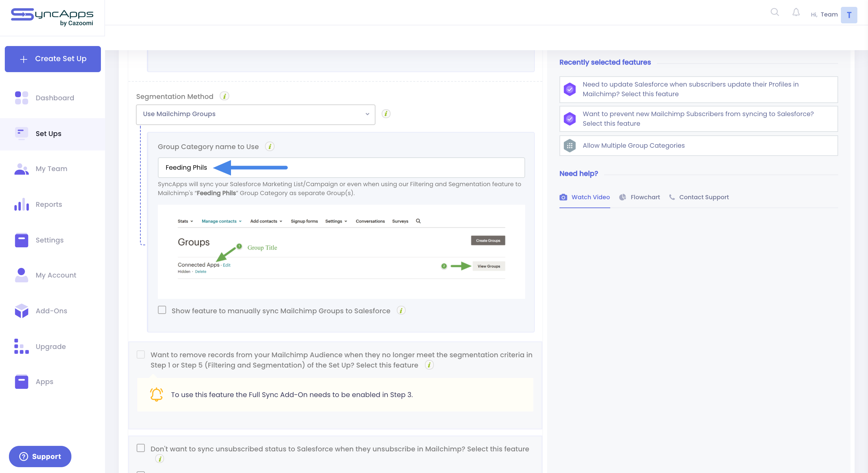Open the Set Ups menu item

[x=53, y=134]
